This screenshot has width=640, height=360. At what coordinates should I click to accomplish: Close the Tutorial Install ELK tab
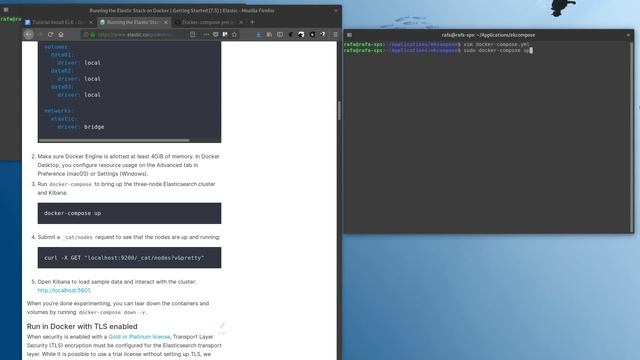tap(91, 22)
